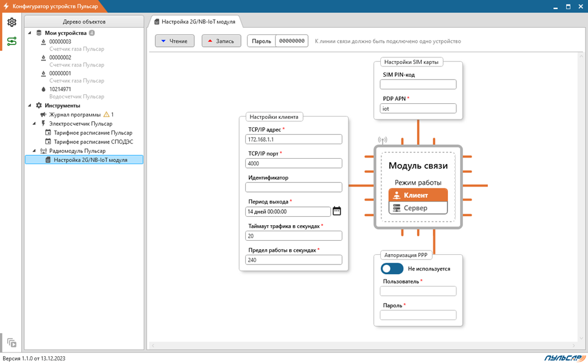Select Настройка 2G/NB-IoT модуля in tree
This screenshot has height=364, width=588.
coord(84,160)
